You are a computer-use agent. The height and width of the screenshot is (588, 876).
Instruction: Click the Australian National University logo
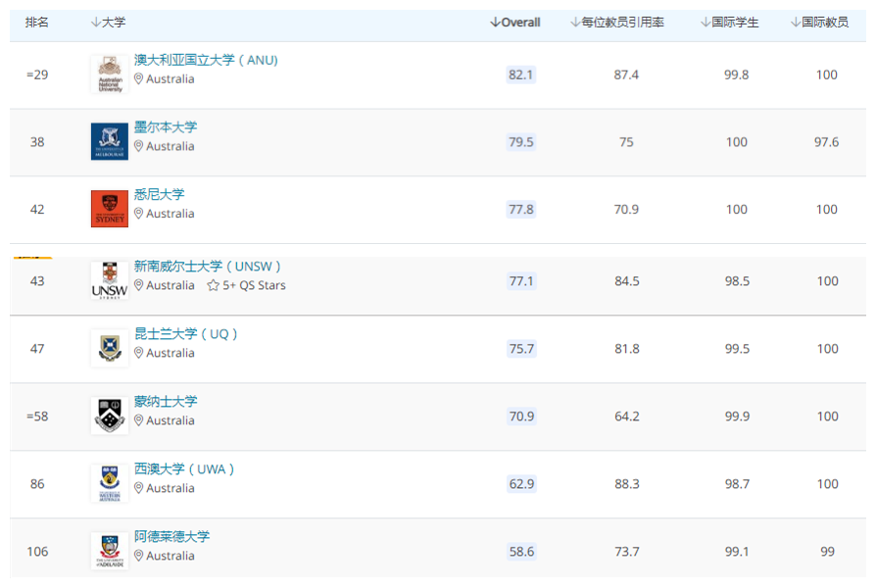[x=110, y=73]
